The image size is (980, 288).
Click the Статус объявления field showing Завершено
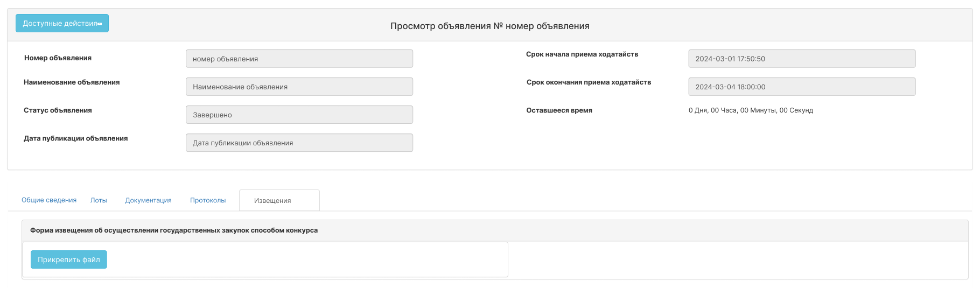[299, 115]
